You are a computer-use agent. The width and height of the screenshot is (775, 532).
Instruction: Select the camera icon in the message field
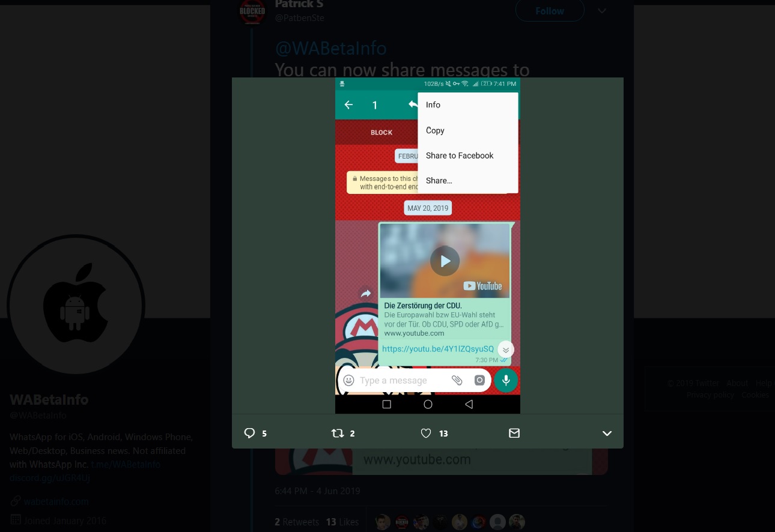(479, 380)
